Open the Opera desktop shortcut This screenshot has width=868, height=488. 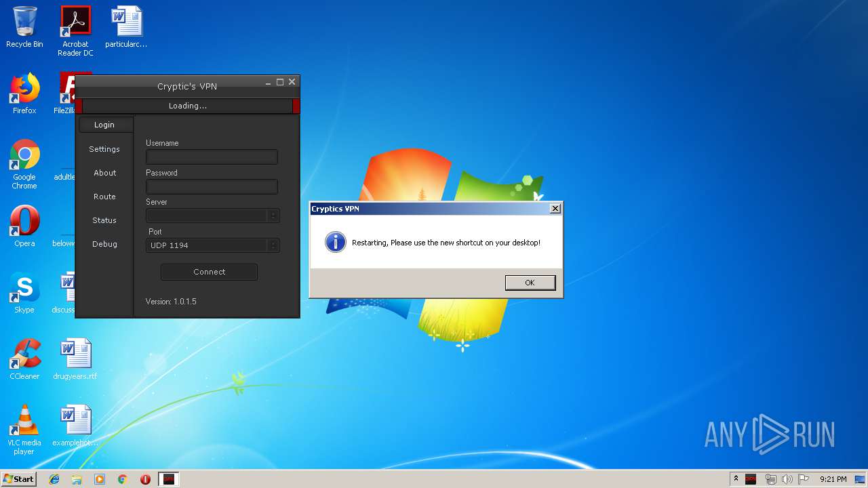pos(24,226)
